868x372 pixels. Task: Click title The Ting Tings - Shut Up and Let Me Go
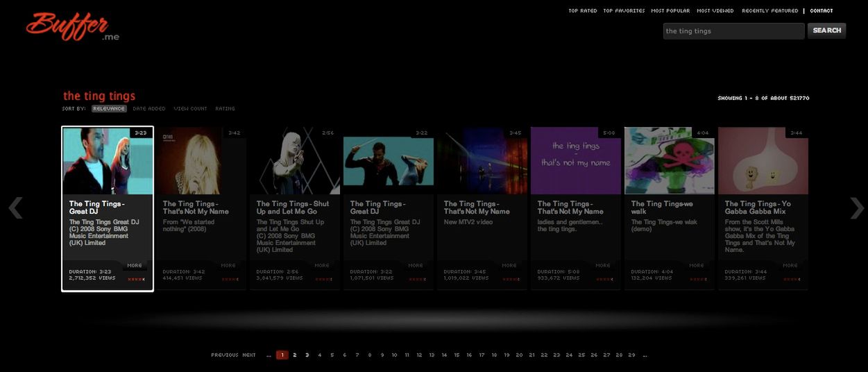coord(293,208)
